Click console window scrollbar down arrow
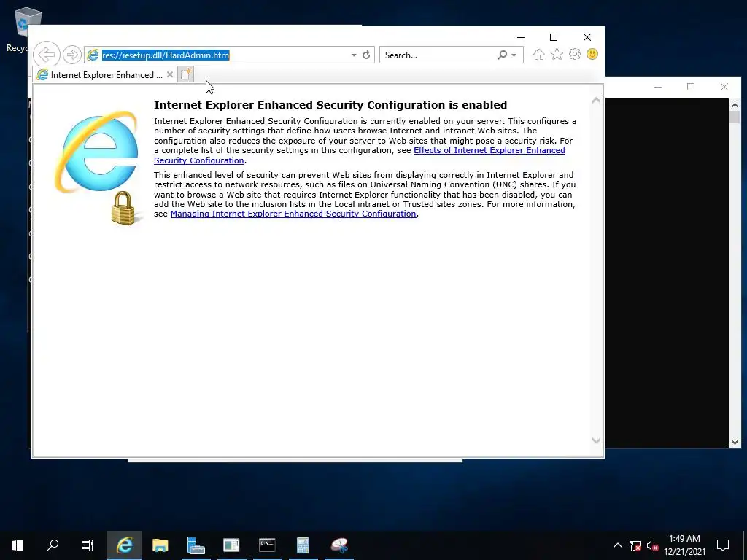Screen dimensions: 747x560 tap(735, 443)
